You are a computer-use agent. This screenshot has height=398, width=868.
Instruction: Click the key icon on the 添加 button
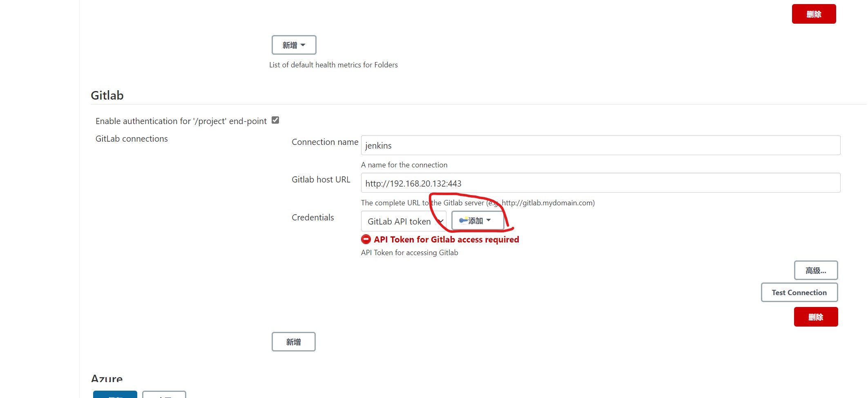click(463, 221)
